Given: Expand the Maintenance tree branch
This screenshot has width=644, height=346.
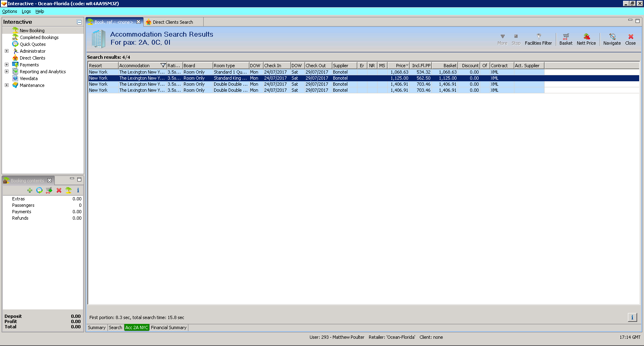Looking at the screenshot, I should pyautogui.click(x=6, y=85).
